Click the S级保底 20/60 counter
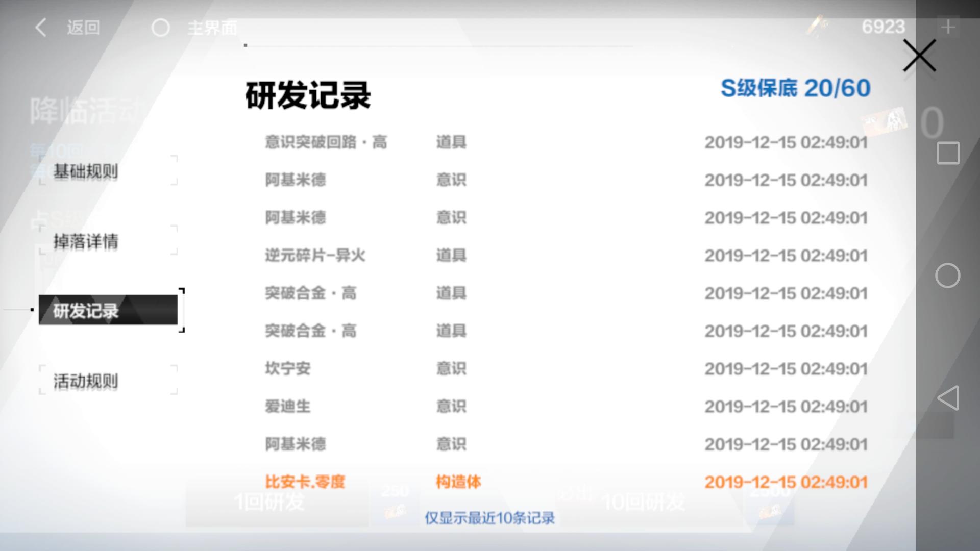 coord(795,88)
